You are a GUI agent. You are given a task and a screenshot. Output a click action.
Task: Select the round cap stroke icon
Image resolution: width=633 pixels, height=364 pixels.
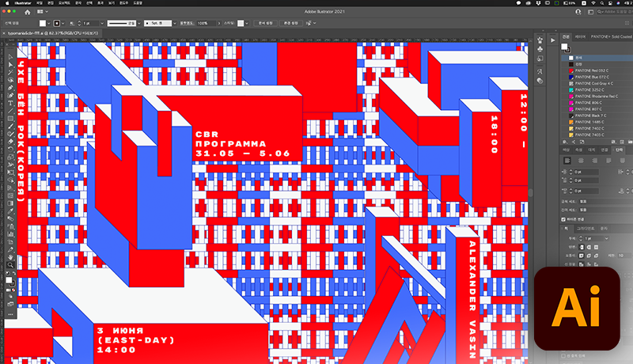click(589, 247)
